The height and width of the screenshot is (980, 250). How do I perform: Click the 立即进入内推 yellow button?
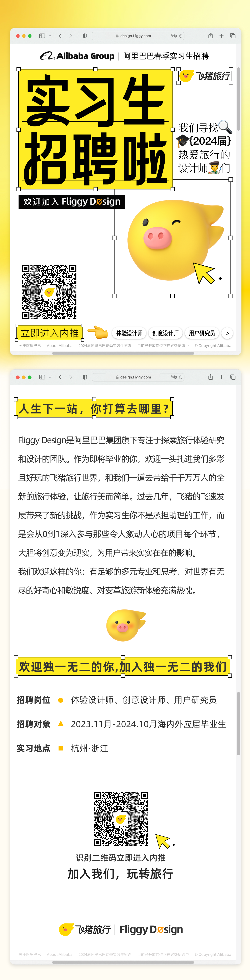coord(50,333)
